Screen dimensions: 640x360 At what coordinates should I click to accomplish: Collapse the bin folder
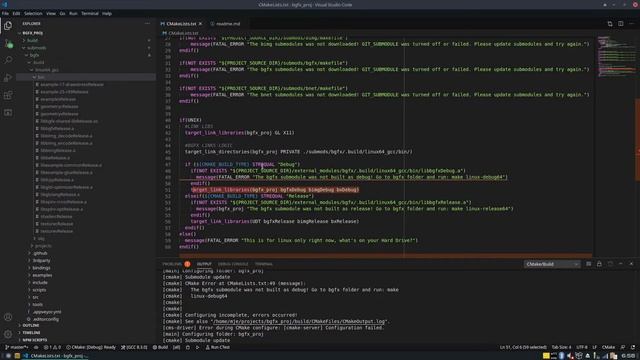pos(86,77)
